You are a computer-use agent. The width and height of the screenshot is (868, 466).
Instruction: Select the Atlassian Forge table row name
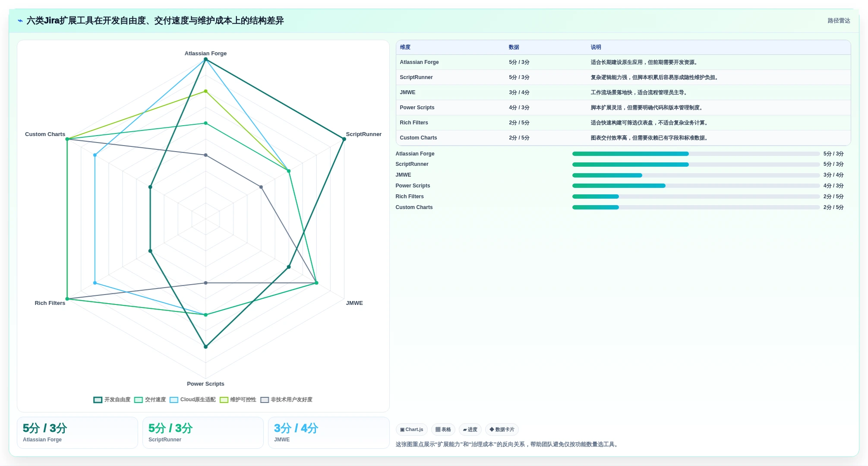coord(419,62)
